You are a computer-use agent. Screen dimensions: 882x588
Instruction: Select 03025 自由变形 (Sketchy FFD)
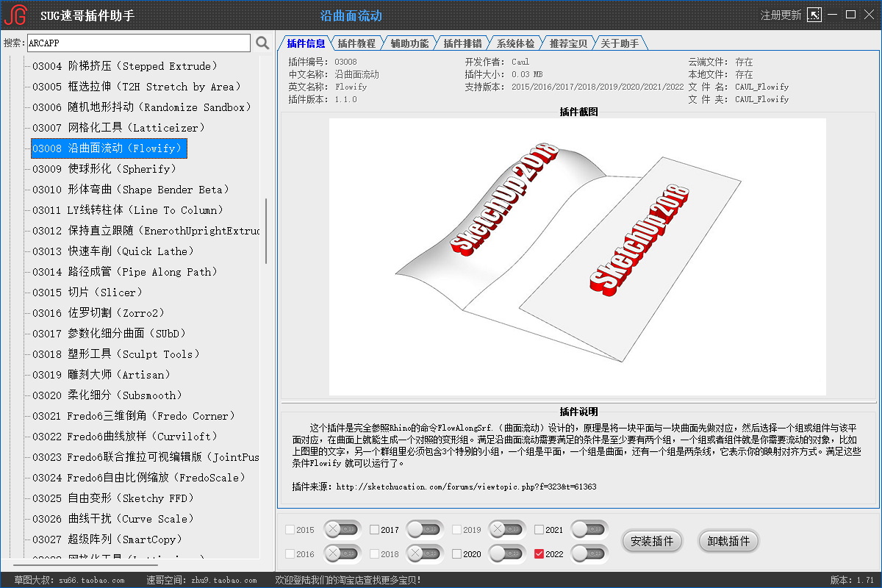[113, 498]
